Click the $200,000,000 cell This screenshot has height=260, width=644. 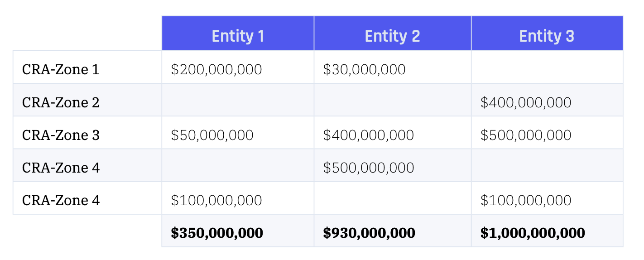(216, 69)
